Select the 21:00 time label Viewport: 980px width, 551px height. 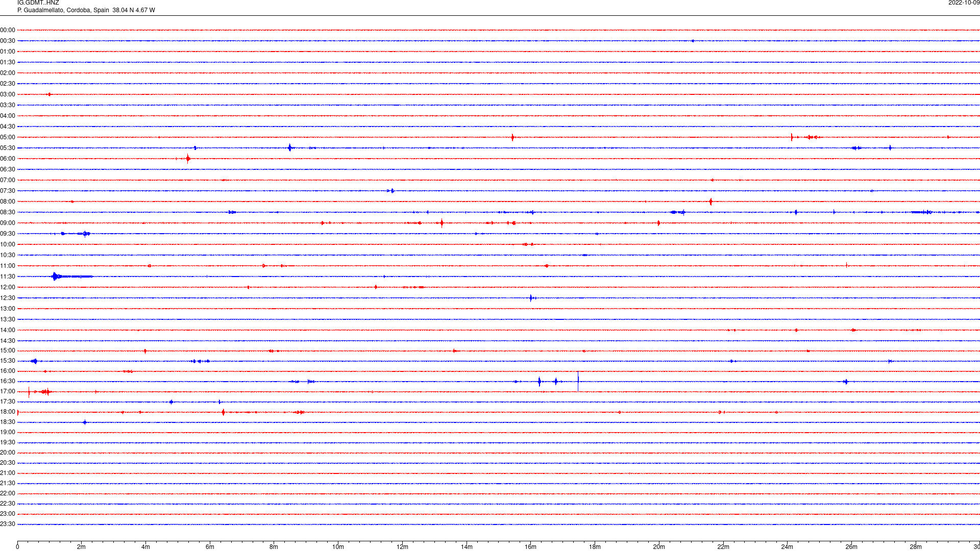(x=8, y=473)
